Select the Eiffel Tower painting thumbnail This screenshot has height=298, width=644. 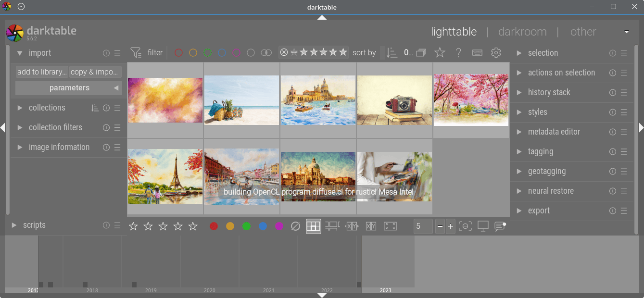[165, 176]
